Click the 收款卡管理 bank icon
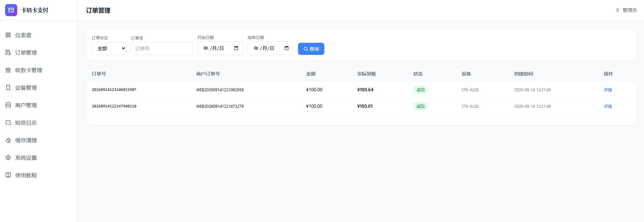 [x=8, y=70]
